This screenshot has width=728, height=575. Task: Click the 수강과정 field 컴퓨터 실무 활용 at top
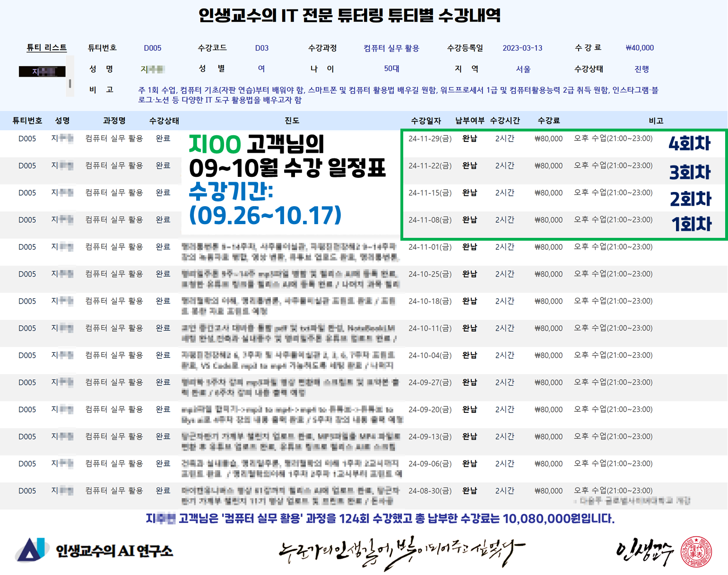tap(391, 48)
